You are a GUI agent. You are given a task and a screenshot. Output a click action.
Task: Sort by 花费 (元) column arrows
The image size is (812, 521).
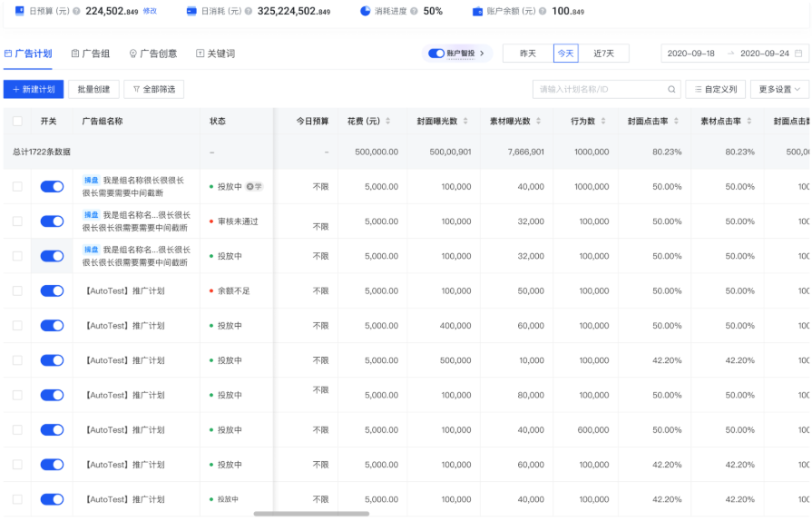[x=388, y=121]
